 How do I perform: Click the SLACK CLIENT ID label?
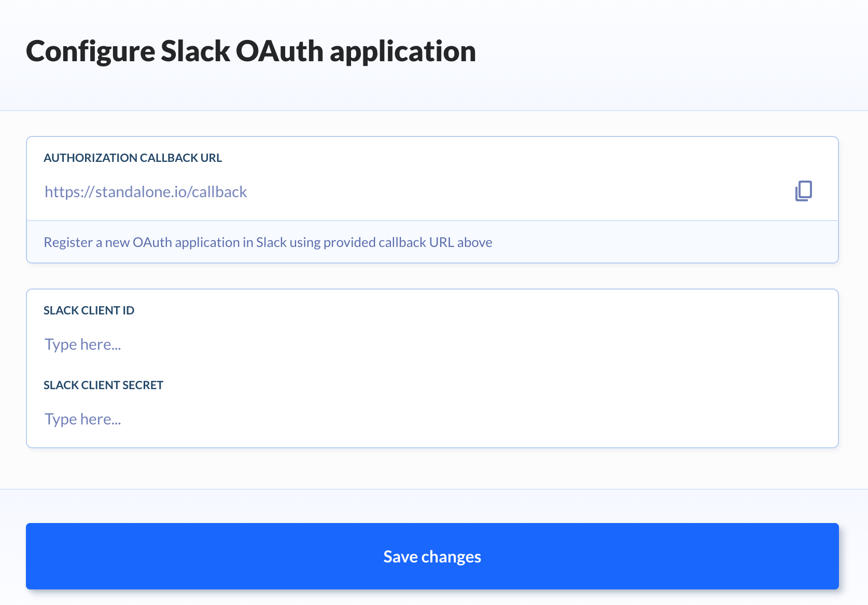89,310
